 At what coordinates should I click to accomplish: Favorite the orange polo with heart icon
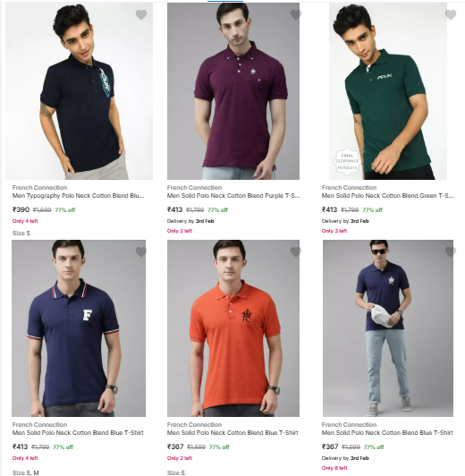296,251
